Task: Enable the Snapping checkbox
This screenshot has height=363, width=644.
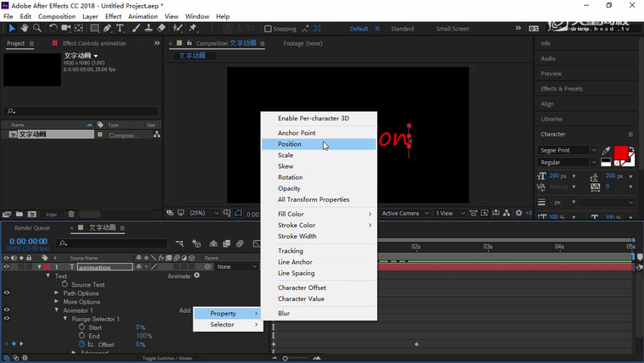Action: click(x=269, y=29)
